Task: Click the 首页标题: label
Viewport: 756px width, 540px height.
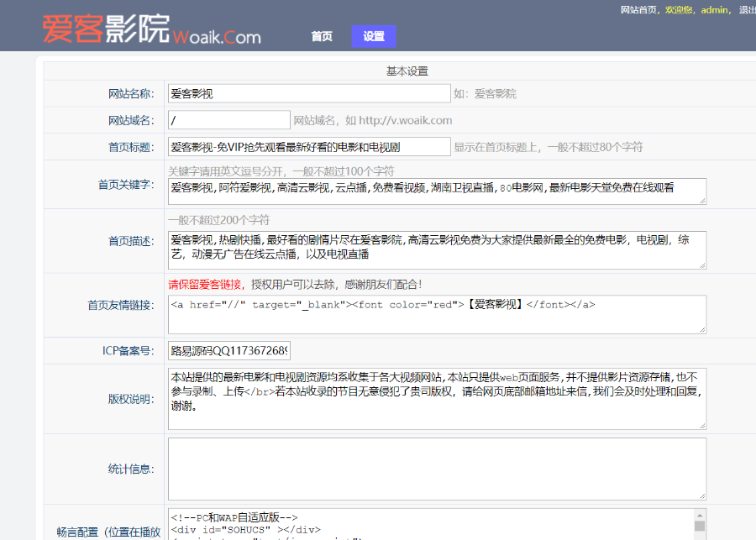Action: click(x=131, y=147)
